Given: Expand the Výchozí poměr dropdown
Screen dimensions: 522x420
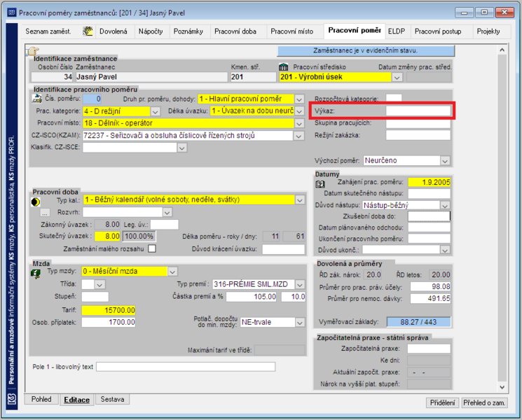Looking at the screenshot, I should (445, 161).
